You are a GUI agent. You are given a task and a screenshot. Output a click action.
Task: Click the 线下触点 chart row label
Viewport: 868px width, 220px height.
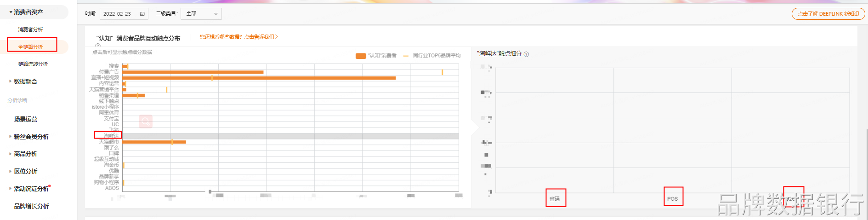tap(109, 101)
